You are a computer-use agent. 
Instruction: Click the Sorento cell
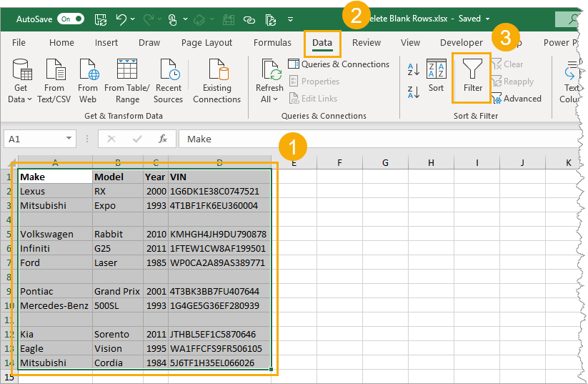click(118, 334)
